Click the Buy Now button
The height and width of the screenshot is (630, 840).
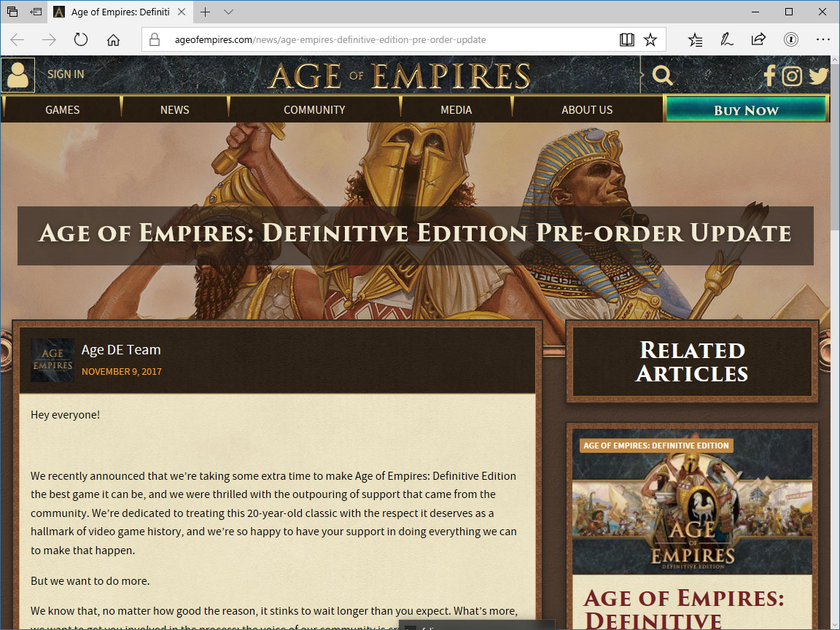[746, 109]
